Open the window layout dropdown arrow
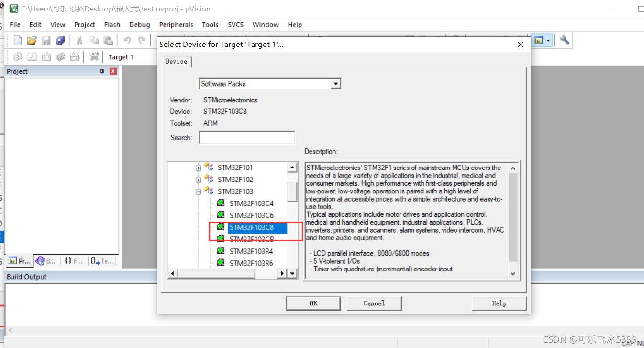This screenshot has height=348, width=644. click(x=548, y=41)
